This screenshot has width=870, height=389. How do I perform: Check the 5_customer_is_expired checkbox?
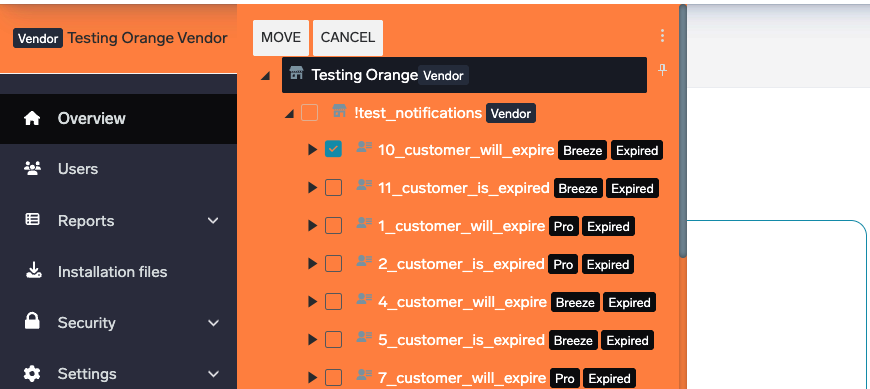[333, 340]
